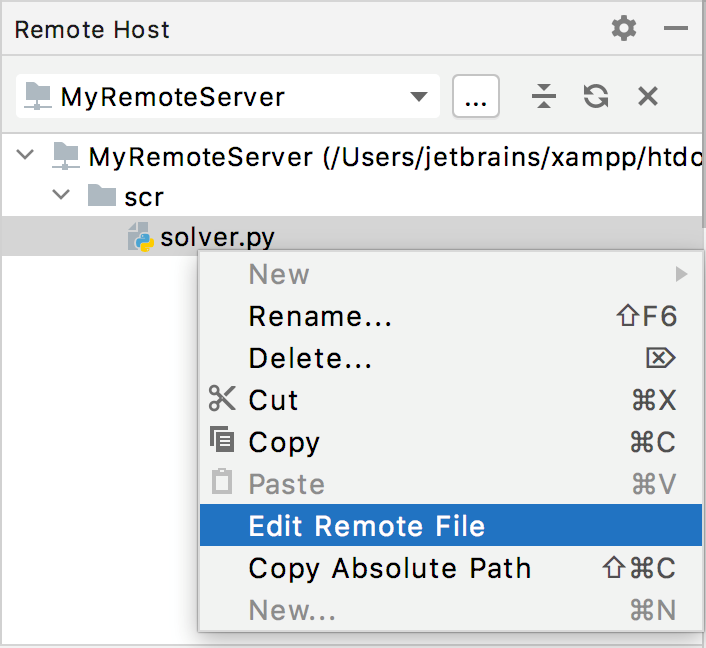Click the solver.py Python file icon
The height and width of the screenshot is (648, 706).
click(x=140, y=238)
